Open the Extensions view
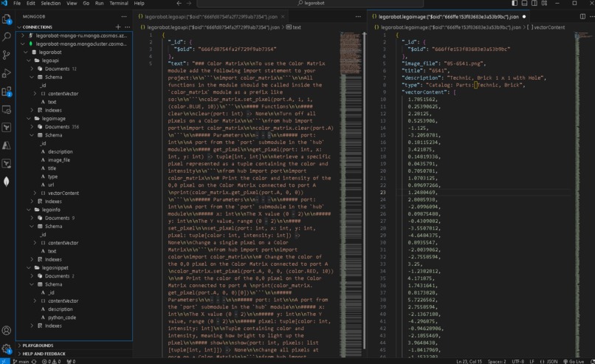595x364 pixels. pos(7,92)
